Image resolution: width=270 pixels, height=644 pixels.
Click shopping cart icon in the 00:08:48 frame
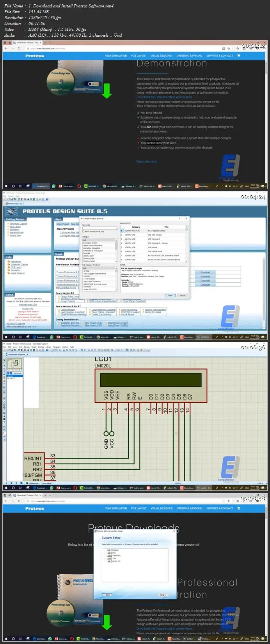(x=239, y=508)
